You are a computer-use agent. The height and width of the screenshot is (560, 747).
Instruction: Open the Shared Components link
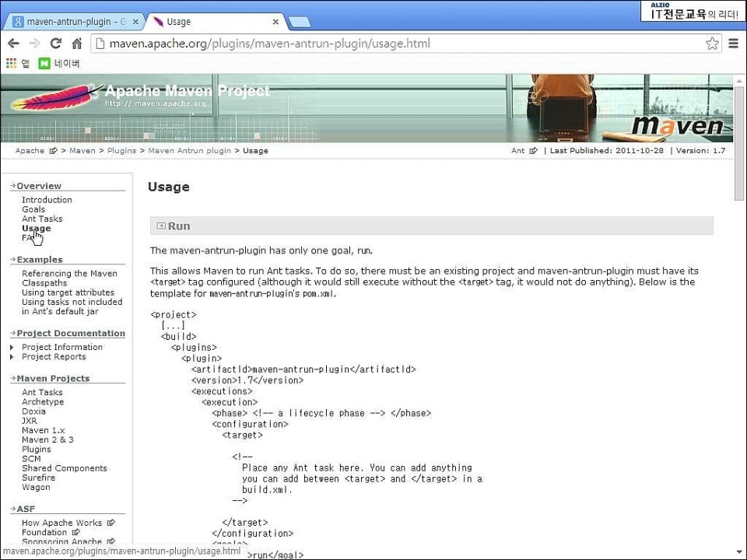tap(65, 468)
